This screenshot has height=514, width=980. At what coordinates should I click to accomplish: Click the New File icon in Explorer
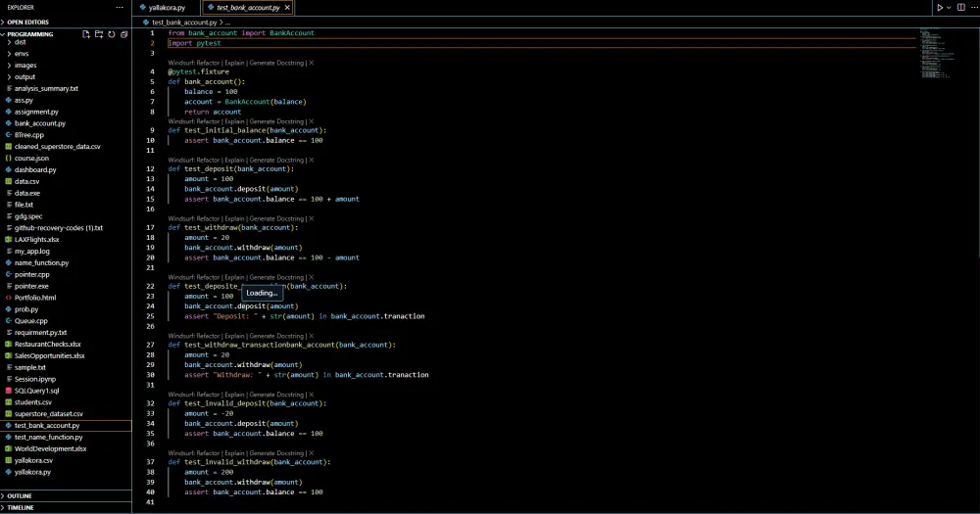point(86,34)
